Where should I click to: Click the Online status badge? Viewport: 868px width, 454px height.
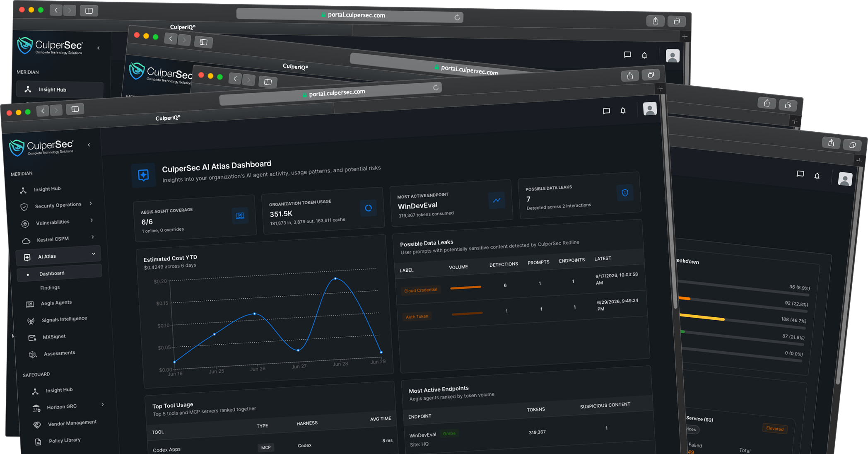click(449, 434)
